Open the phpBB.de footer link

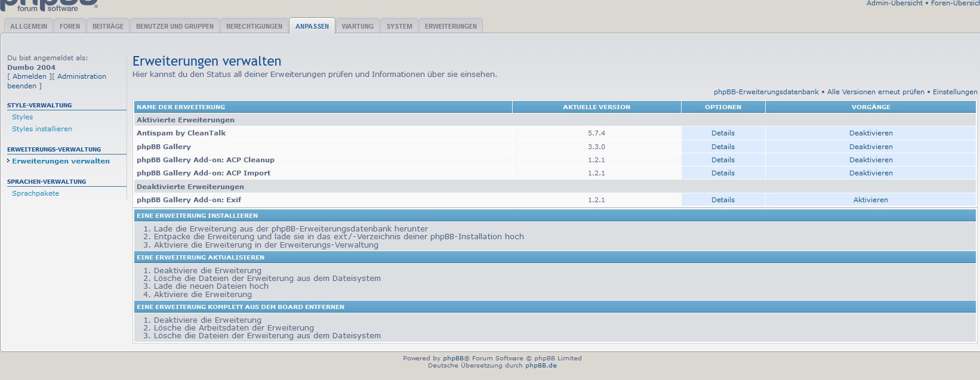click(x=541, y=366)
